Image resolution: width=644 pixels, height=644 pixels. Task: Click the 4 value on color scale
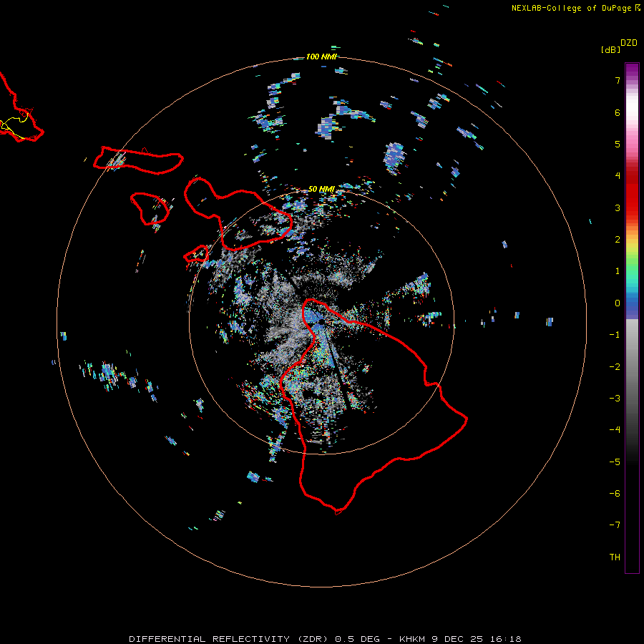pos(618,176)
